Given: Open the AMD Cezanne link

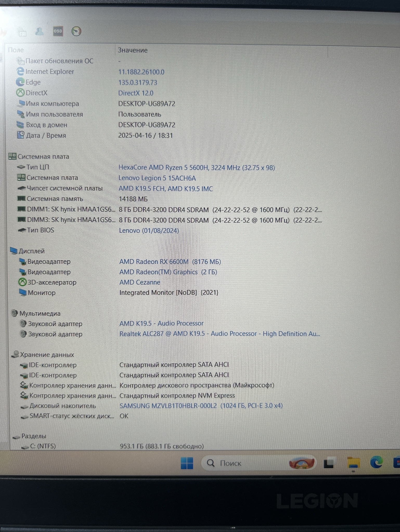Looking at the screenshot, I should click(140, 282).
